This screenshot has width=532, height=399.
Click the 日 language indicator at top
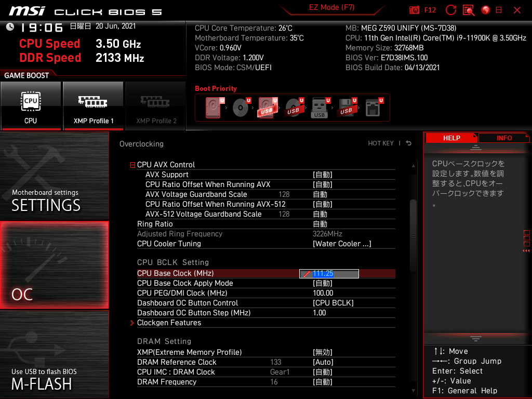click(499, 10)
